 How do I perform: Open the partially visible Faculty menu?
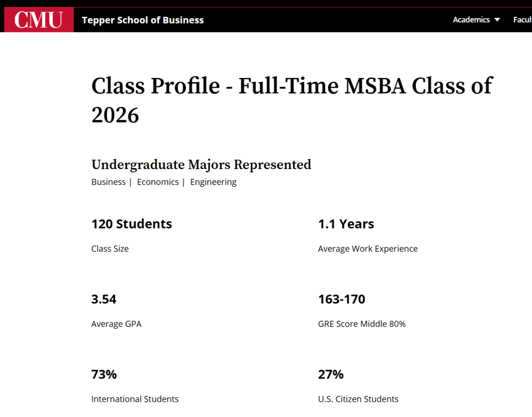522,20
